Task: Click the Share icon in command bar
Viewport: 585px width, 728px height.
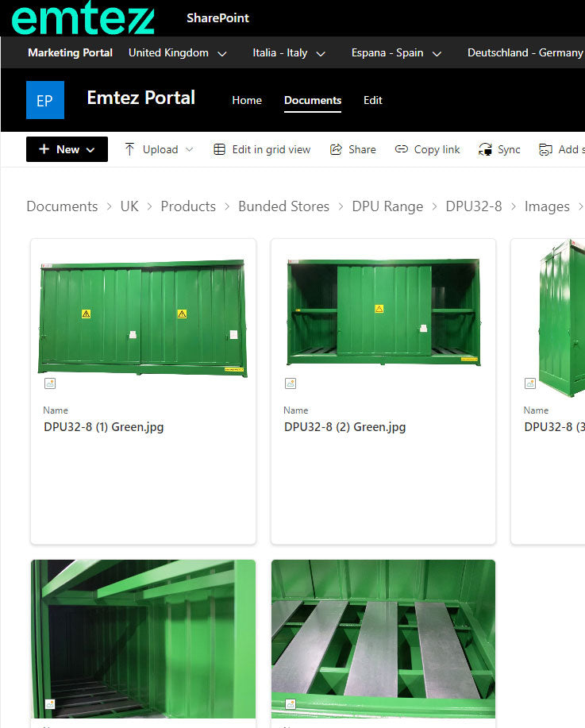Action: pyautogui.click(x=336, y=149)
